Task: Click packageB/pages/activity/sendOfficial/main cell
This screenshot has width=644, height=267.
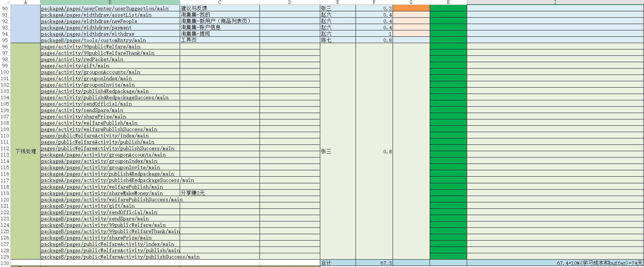Action: click(110, 212)
